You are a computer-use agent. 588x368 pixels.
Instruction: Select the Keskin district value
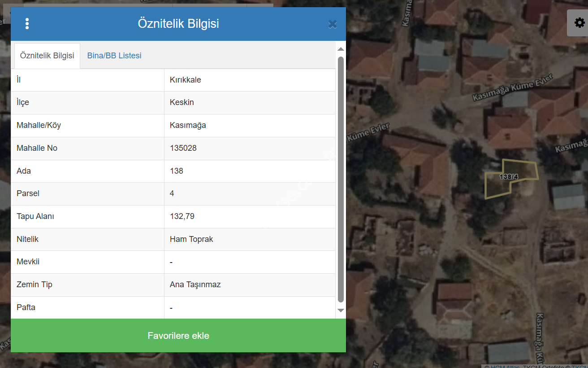coord(182,102)
